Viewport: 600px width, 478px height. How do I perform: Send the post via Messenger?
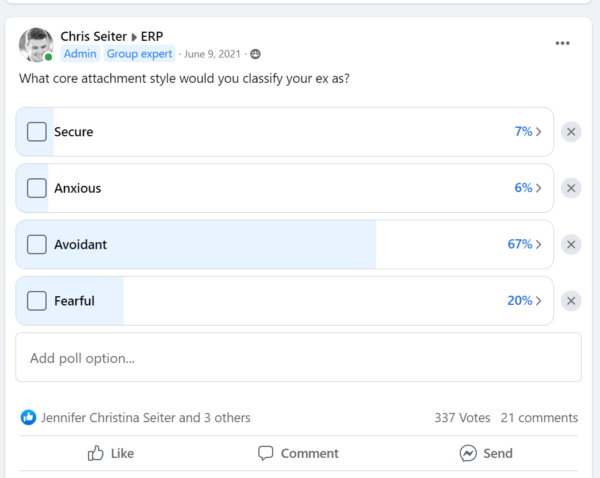486,453
